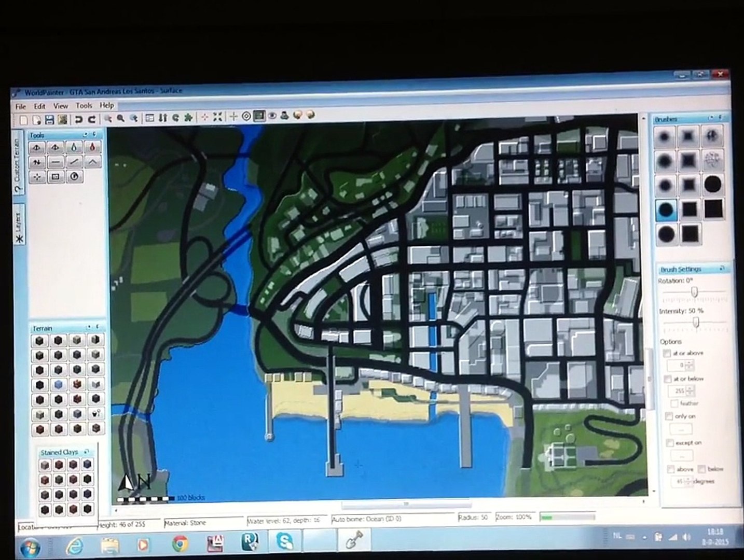Enable the 'only on' checkbox
Screen dimensions: 744x560
[x=668, y=416]
